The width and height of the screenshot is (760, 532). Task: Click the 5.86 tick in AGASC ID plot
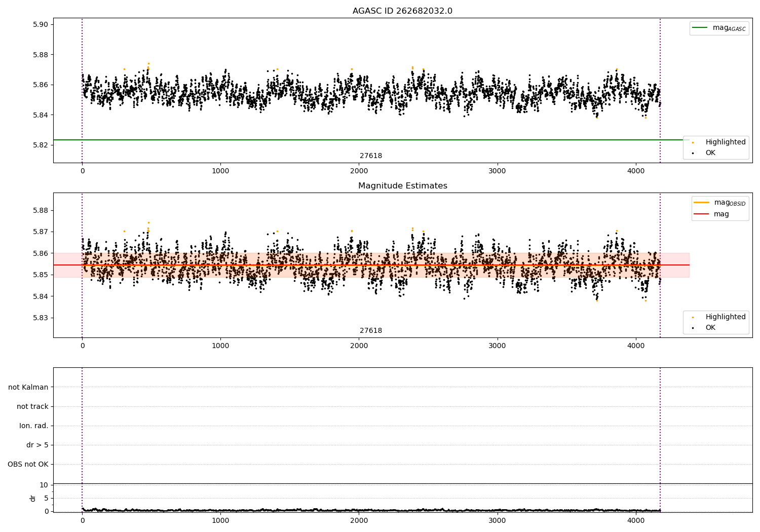[x=41, y=85]
